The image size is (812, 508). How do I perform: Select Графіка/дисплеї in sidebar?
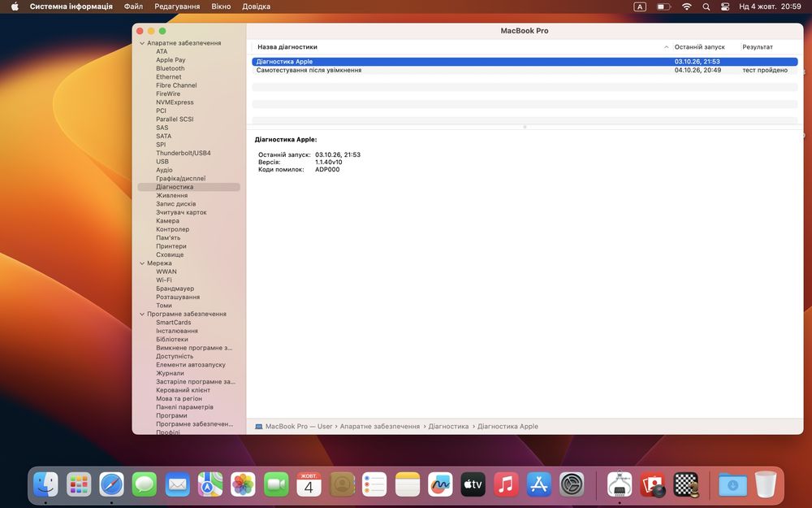click(x=181, y=178)
